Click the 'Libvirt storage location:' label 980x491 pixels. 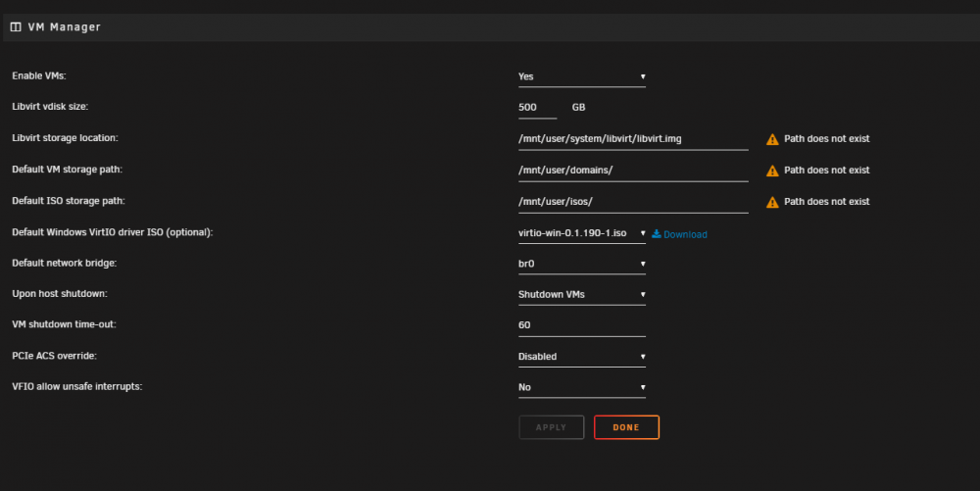[65, 137]
